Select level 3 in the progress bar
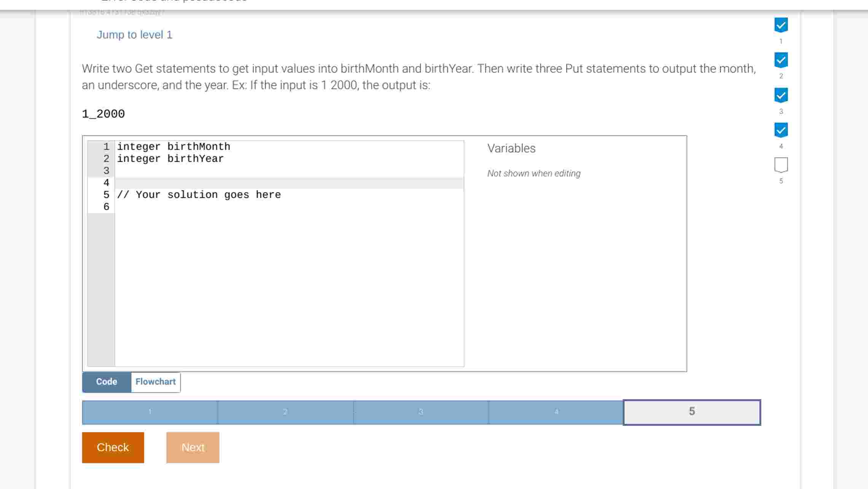 pos(420,412)
